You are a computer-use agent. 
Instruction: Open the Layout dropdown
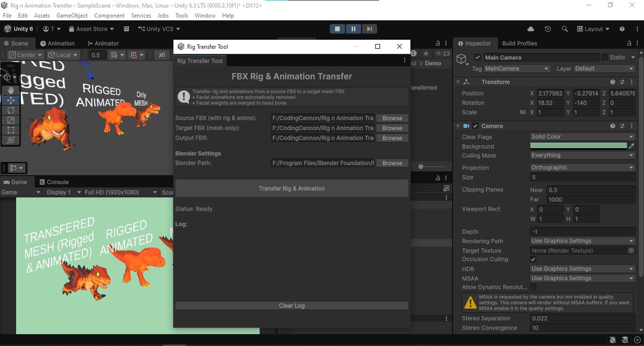pyautogui.click(x=593, y=29)
